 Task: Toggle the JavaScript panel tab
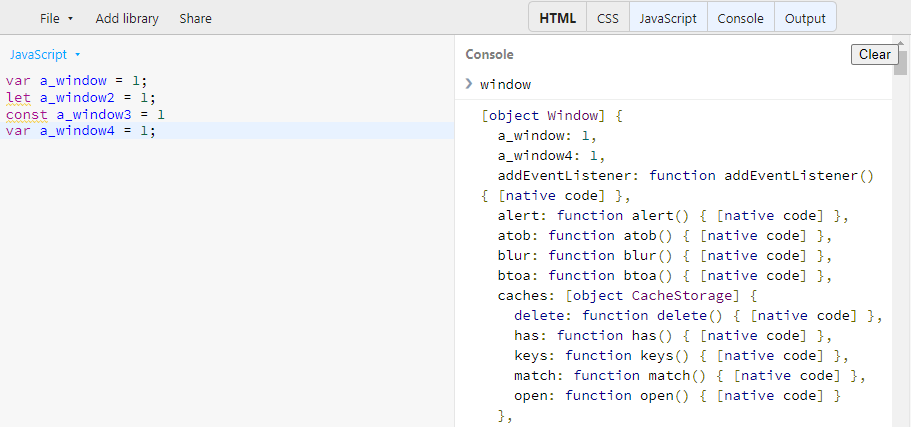pyautogui.click(x=668, y=18)
